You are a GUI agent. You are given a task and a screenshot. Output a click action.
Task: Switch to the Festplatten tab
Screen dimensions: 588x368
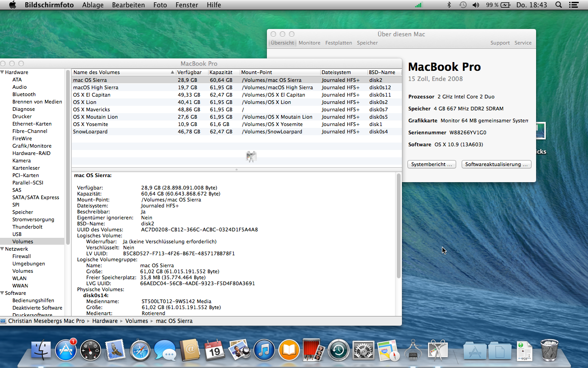pyautogui.click(x=339, y=43)
